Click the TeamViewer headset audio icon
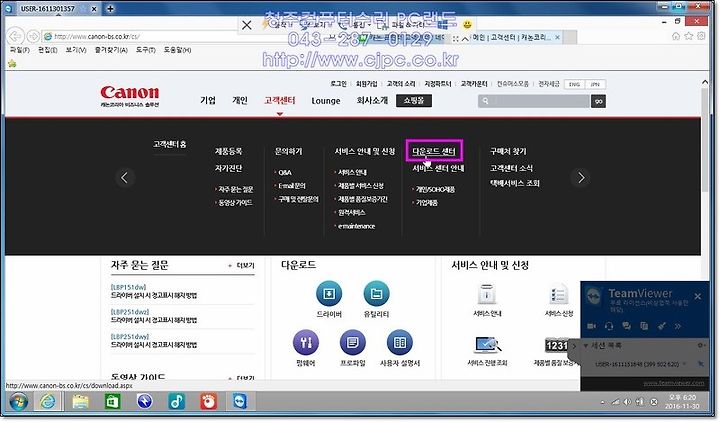This screenshot has width=720, height=422. point(609,326)
